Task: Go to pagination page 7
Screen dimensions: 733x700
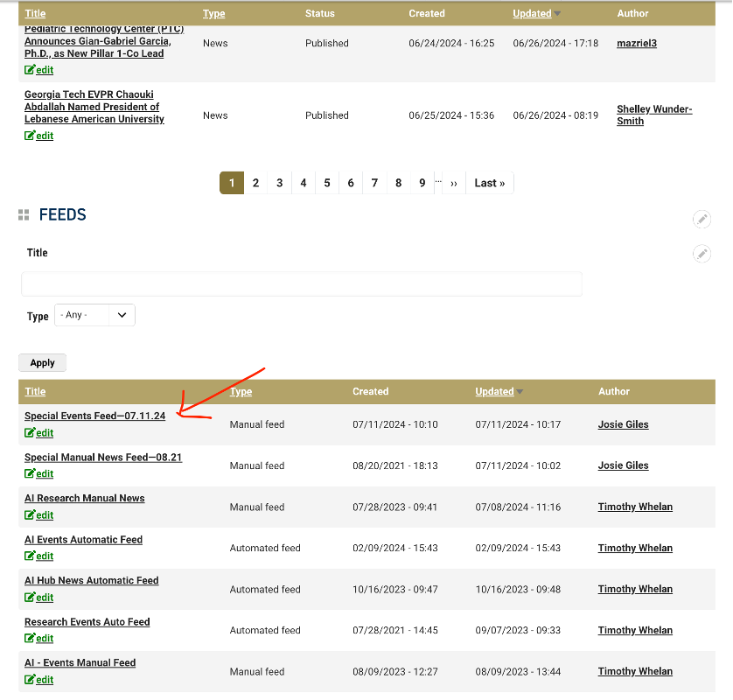Action: pyautogui.click(x=375, y=183)
